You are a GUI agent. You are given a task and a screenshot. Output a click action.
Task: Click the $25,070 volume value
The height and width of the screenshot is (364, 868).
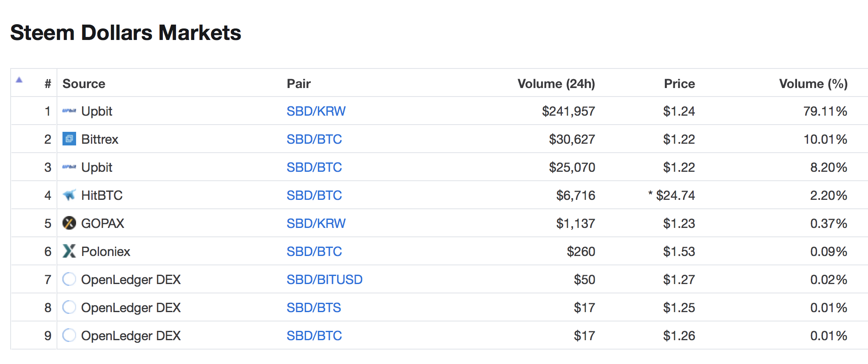[x=572, y=167]
